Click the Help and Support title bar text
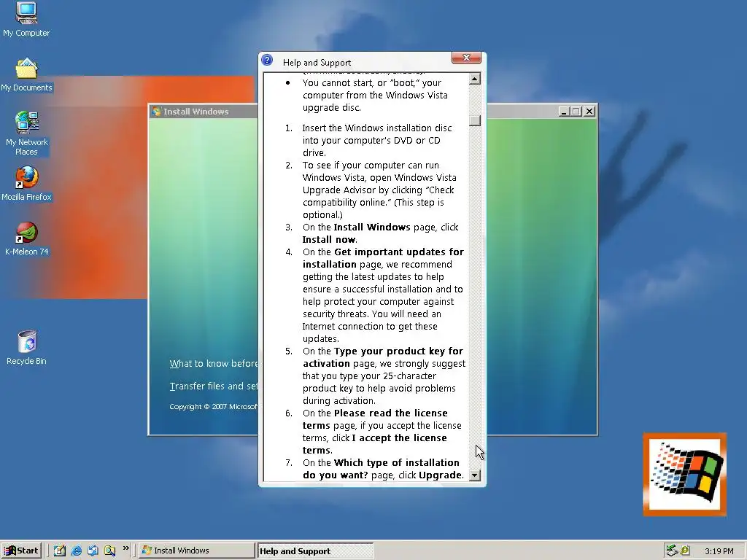 pos(317,63)
